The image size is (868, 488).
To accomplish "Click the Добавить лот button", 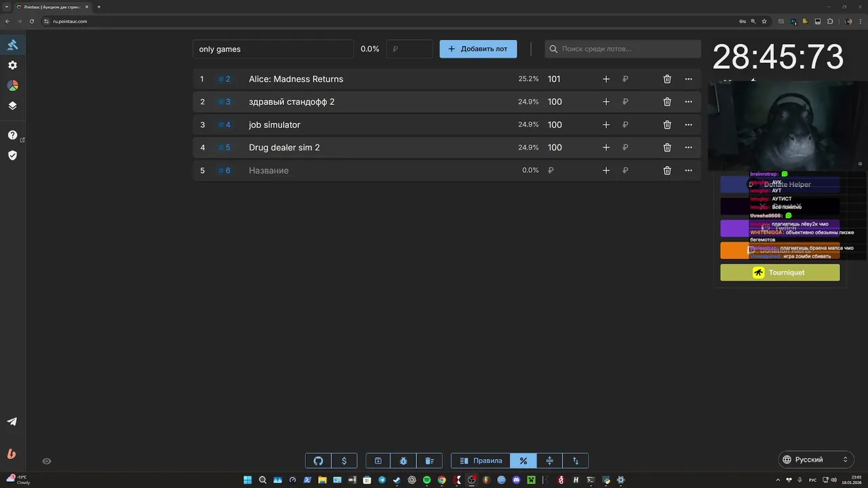I will point(478,49).
